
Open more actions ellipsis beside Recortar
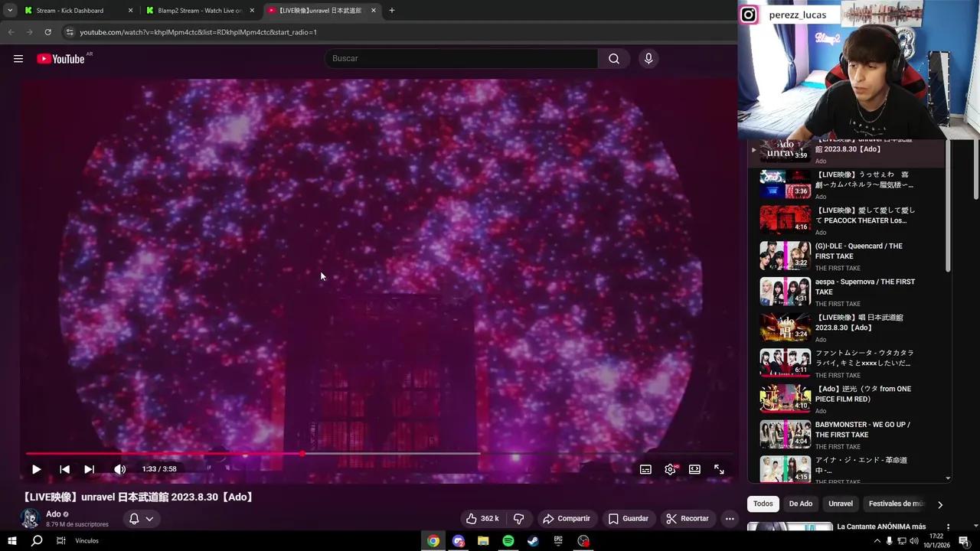[x=730, y=519]
